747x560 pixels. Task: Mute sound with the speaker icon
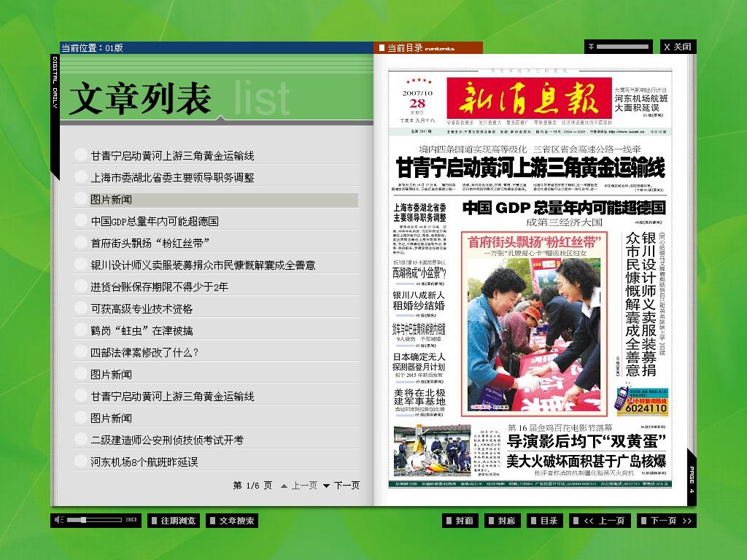[58, 519]
